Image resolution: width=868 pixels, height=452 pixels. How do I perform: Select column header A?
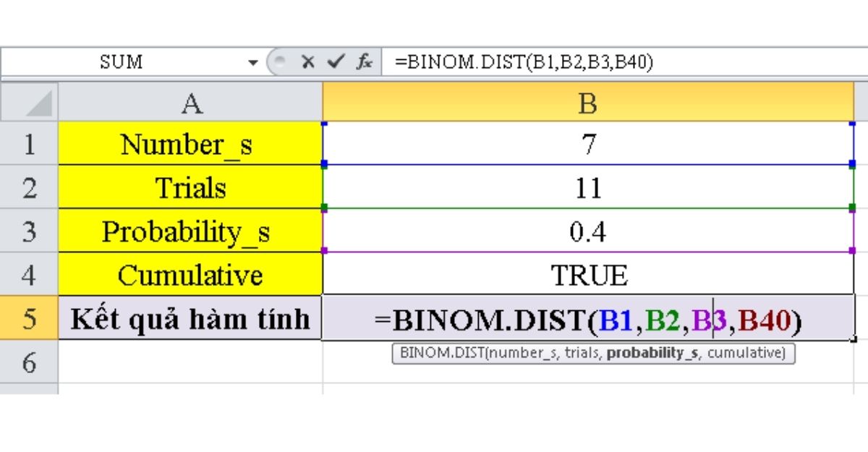click(190, 102)
